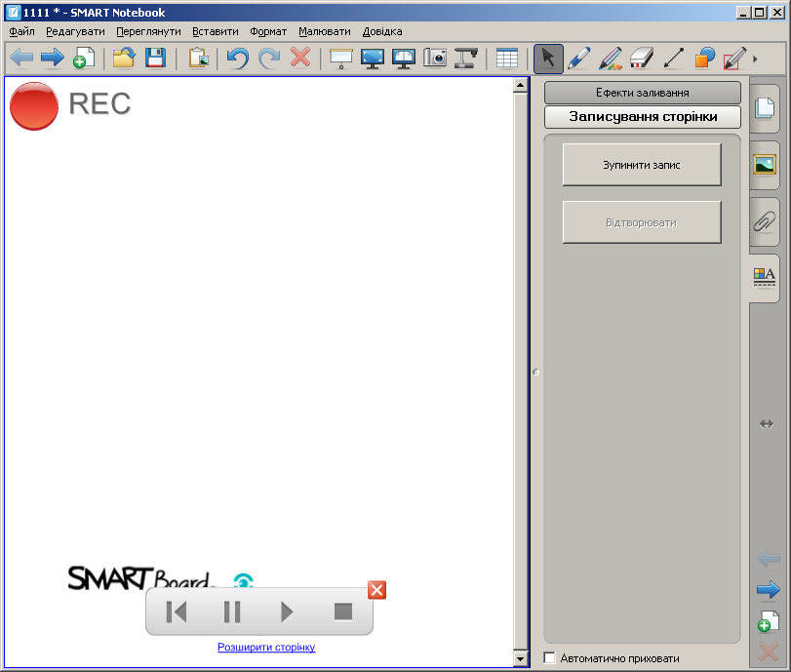Open the Формат menu
The width and height of the screenshot is (791, 672).
click(x=268, y=31)
